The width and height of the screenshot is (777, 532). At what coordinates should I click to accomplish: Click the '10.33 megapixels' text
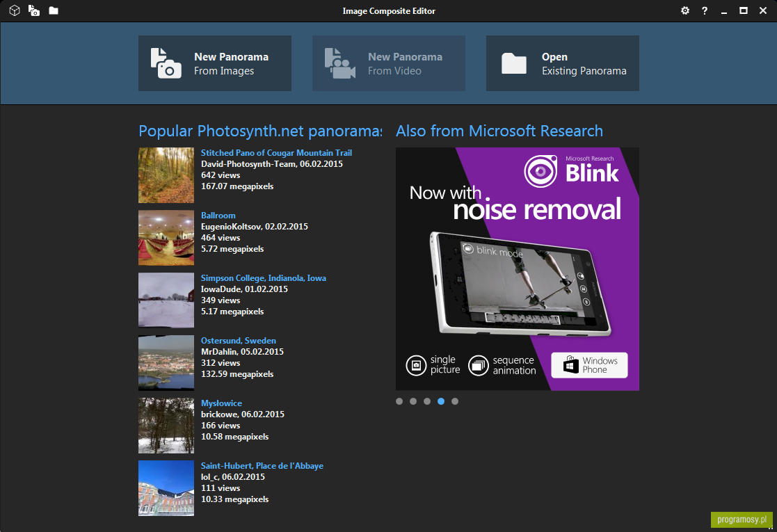point(235,499)
